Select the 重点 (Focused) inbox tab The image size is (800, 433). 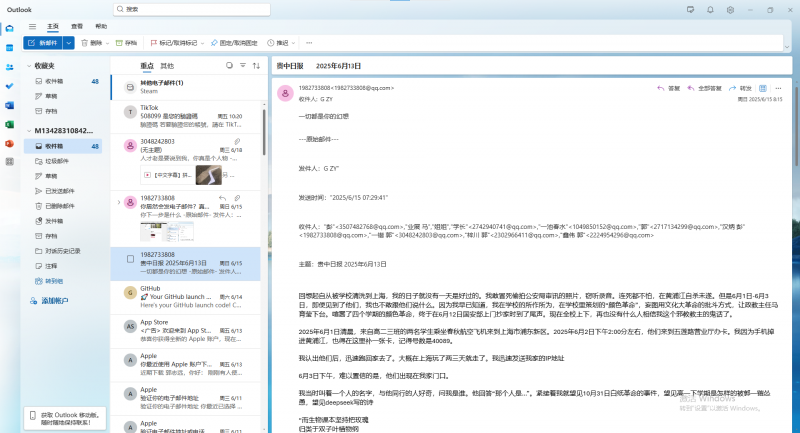(x=147, y=66)
